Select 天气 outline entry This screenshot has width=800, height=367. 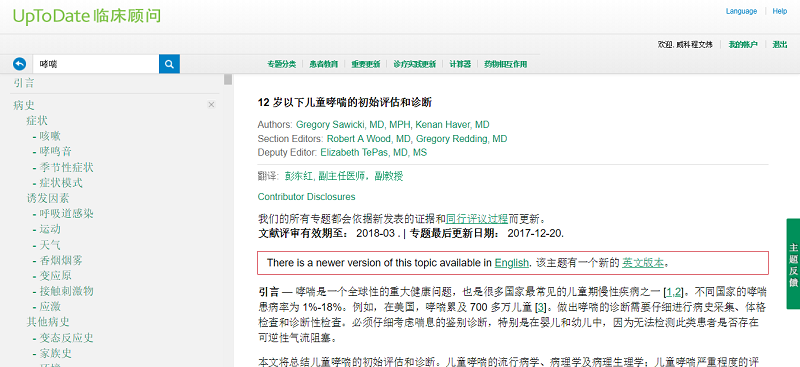coord(50,245)
